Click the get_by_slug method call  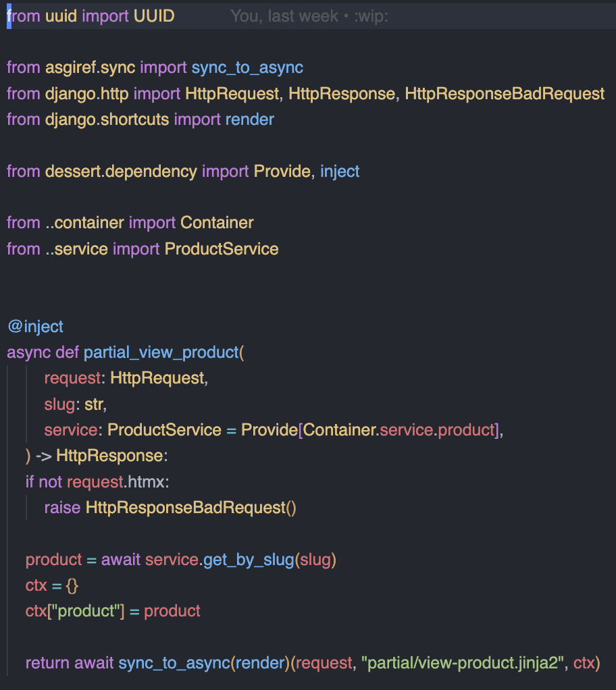coord(249,560)
